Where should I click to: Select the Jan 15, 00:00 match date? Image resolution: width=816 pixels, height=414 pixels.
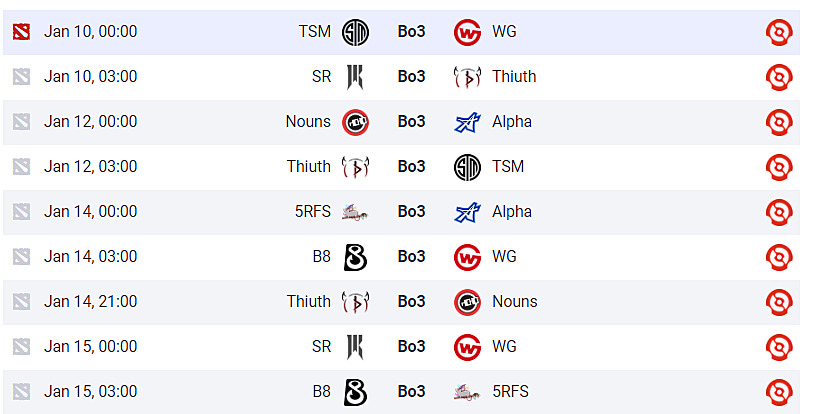(x=91, y=347)
